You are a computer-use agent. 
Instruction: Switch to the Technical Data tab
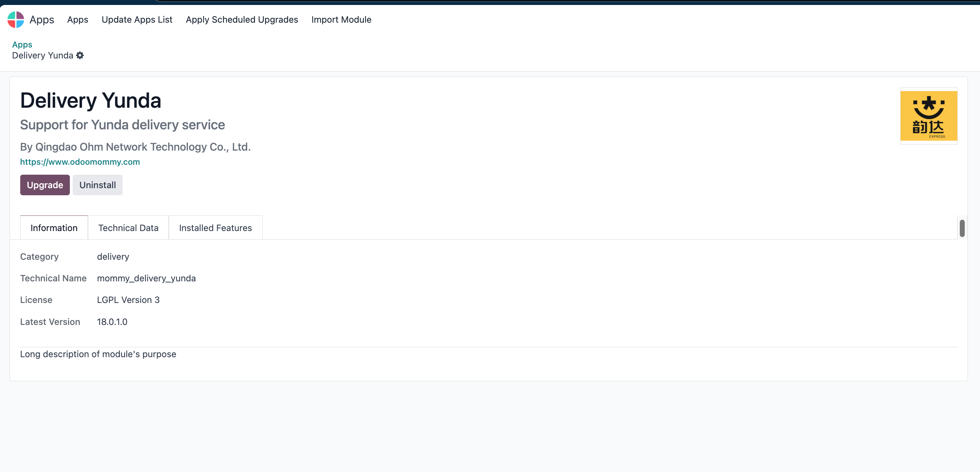click(x=128, y=228)
